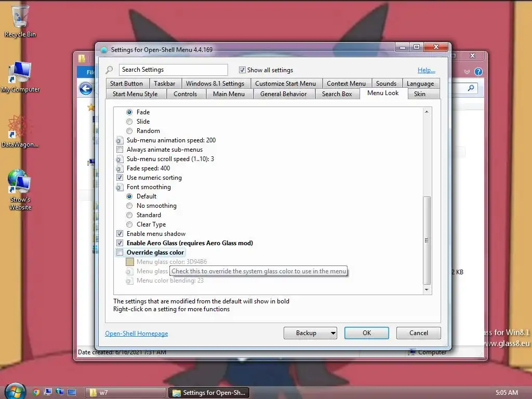Disable Enable Aero Glass checkbox
532x399 pixels.
click(x=120, y=243)
